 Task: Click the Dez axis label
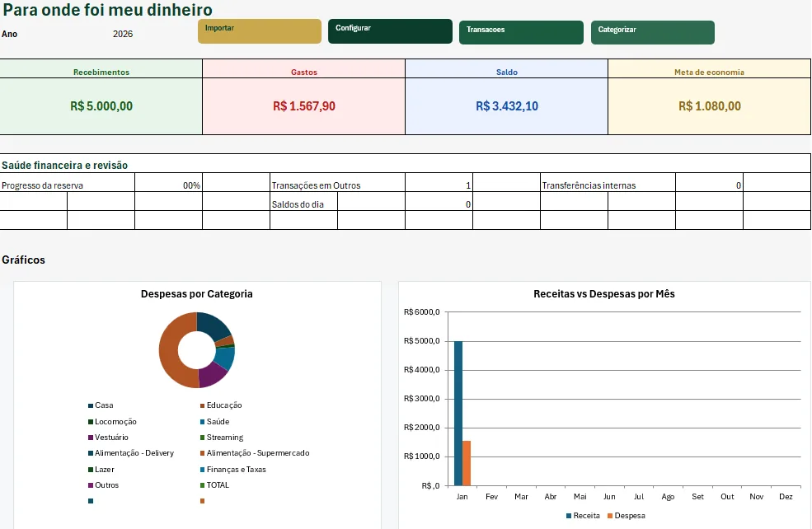(x=786, y=496)
